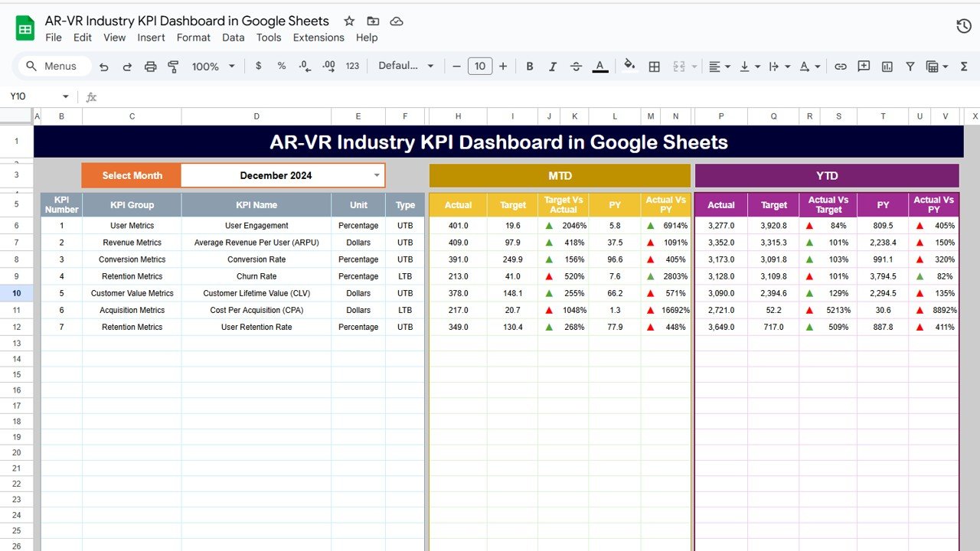Open vertical align dropdown

(x=749, y=67)
